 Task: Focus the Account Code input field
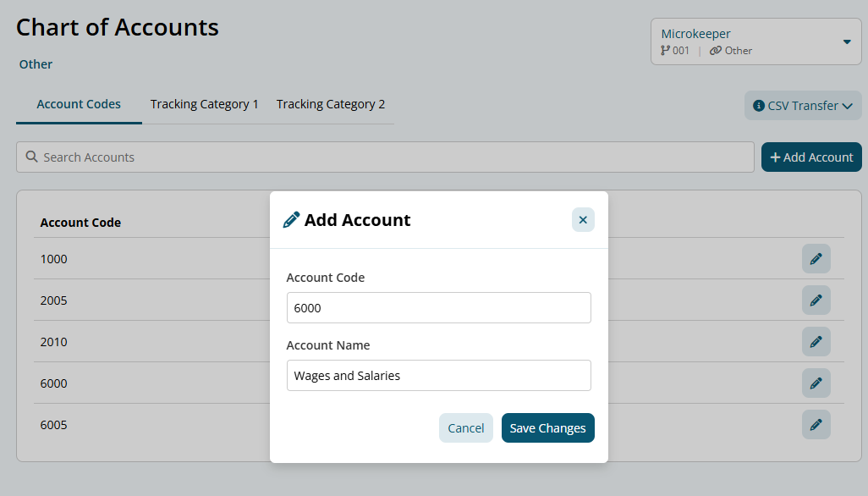tap(438, 308)
